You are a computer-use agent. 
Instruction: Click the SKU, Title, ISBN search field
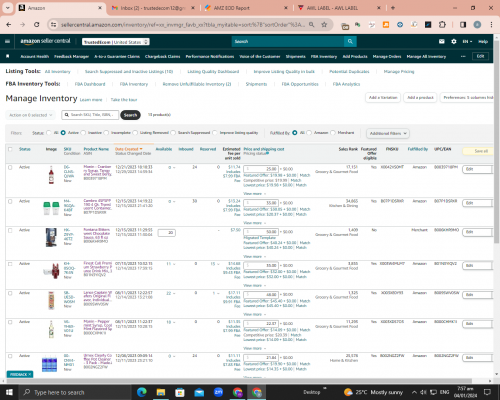tap(90, 115)
